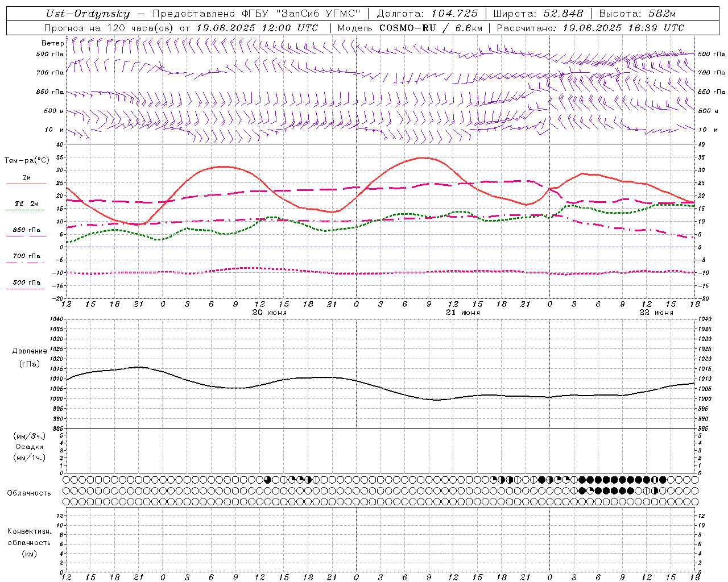Select the (мм/1ч.) precipitation unit label
The width and height of the screenshot is (728, 582).
point(30,458)
